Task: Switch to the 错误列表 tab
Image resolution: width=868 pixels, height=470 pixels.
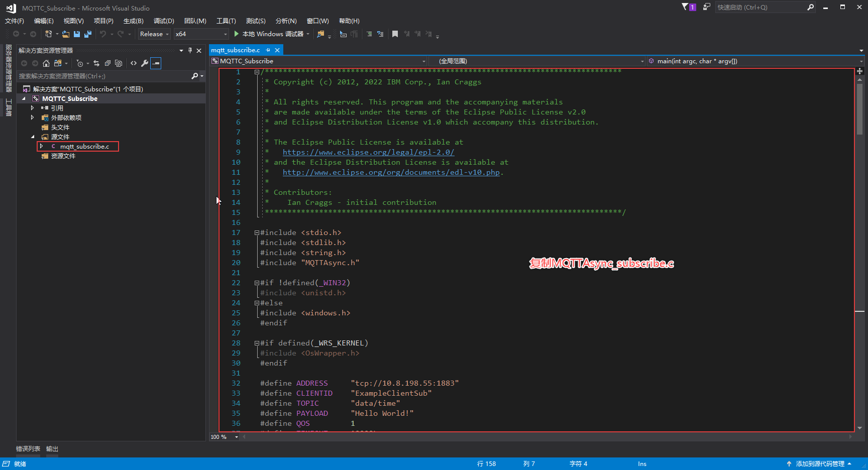Action: 28,449
